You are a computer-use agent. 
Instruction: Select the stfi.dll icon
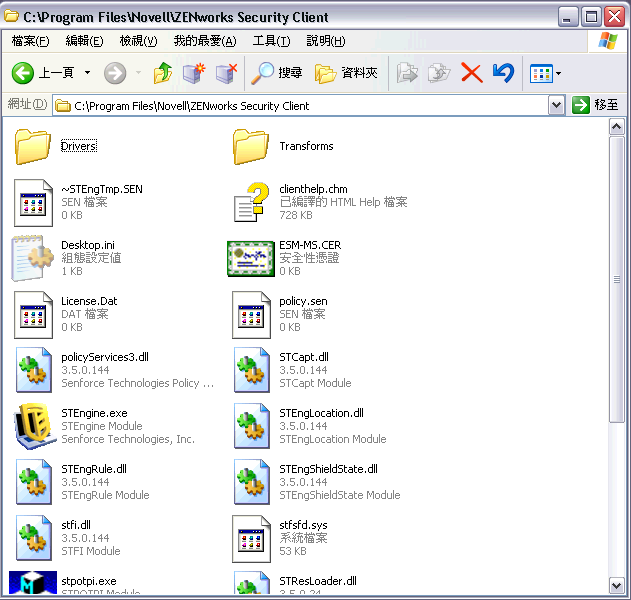[34, 538]
